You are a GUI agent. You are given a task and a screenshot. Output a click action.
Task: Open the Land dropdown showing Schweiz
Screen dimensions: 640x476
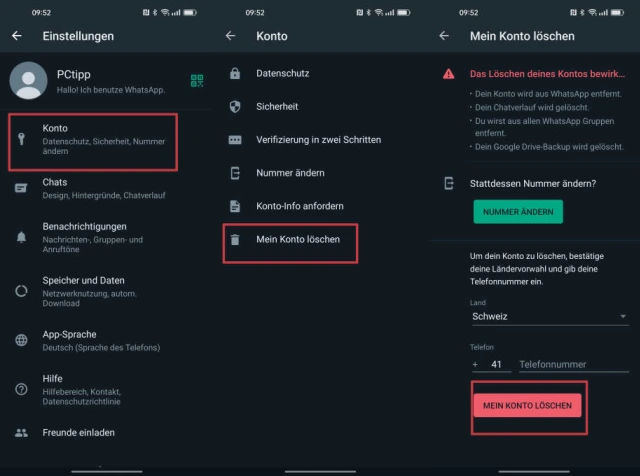point(549,317)
